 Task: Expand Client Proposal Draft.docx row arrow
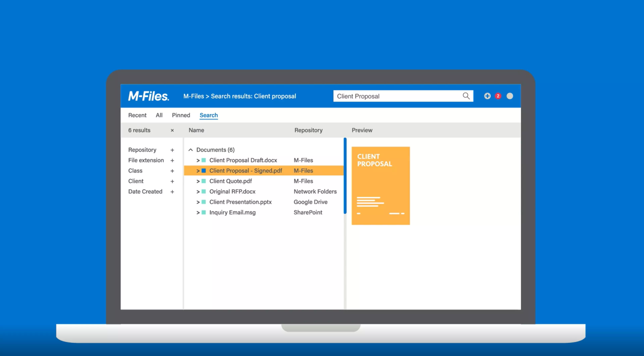(198, 160)
